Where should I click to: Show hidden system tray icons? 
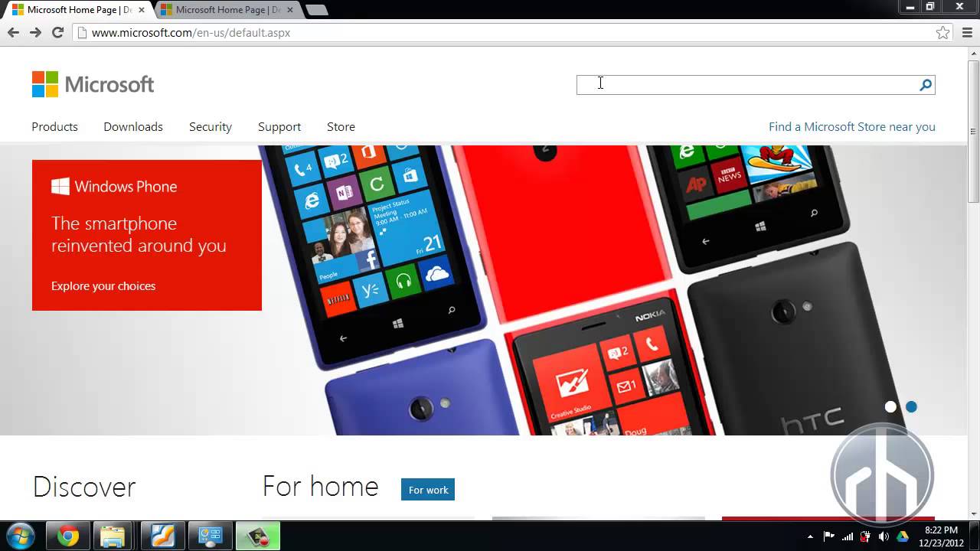[810, 536]
